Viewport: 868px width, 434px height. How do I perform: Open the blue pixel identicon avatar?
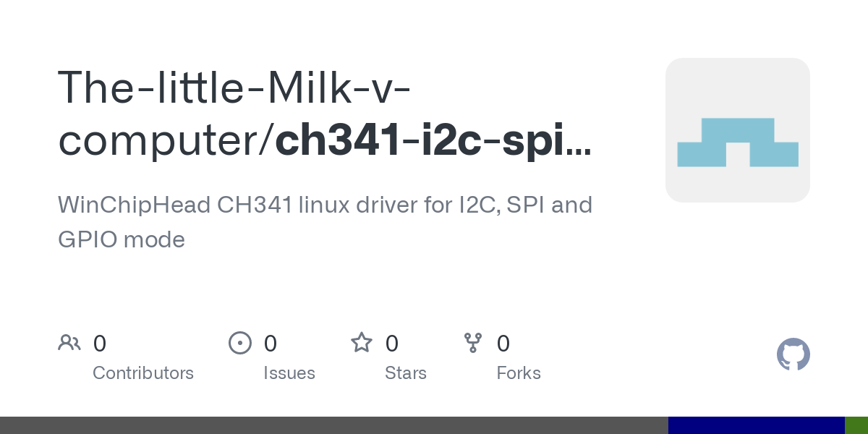tap(738, 130)
